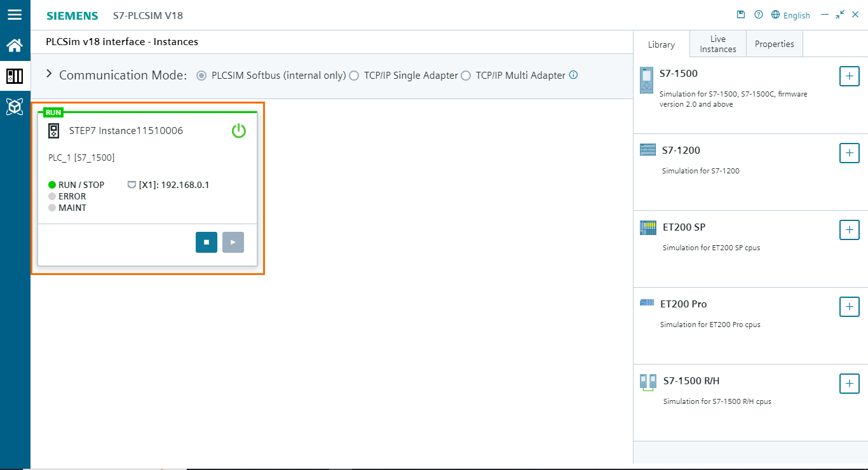Add a new ET200 SP simulation instance
Image resolution: width=868 pixels, height=470 pixels.
850,230
